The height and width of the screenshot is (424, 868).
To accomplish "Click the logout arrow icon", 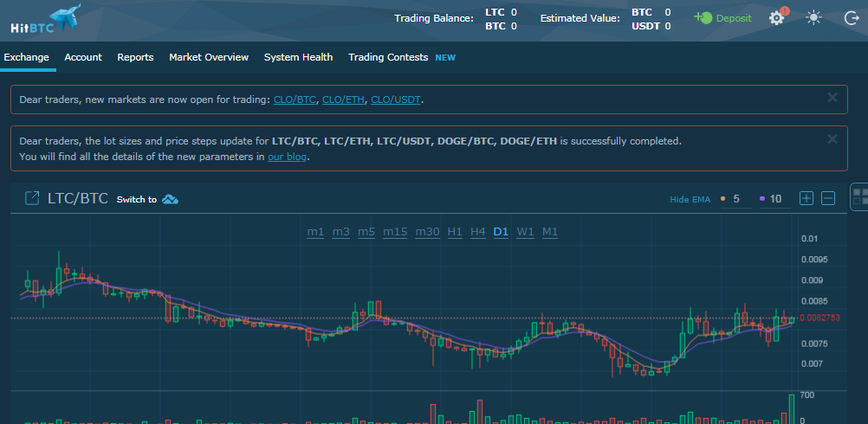I will pos(851,18).
